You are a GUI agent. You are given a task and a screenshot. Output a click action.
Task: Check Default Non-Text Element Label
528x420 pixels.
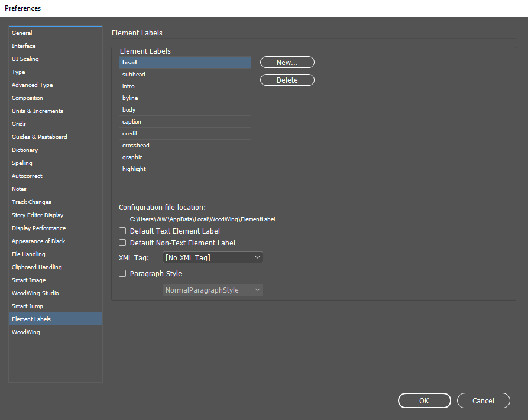[122, 243]
